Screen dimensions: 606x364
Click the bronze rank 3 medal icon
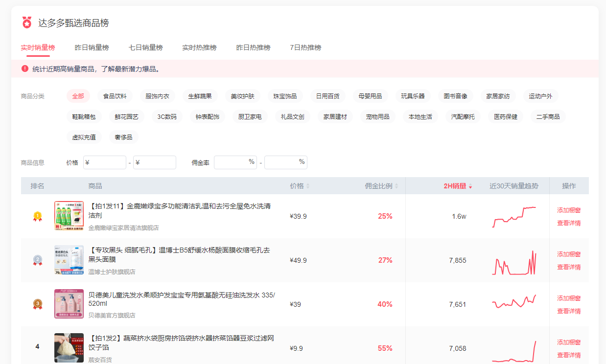pyautogui.click(x=37, y=304)
